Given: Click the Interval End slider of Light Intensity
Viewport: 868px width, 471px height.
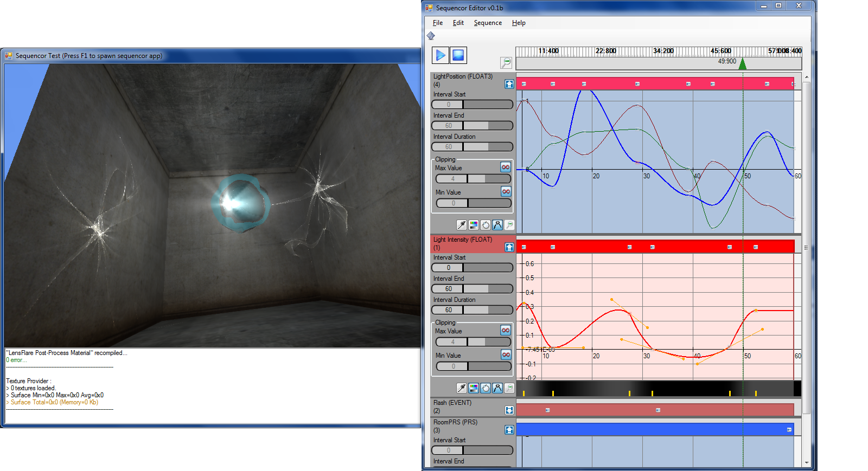Looking at the screenshot, I should 472,289.
